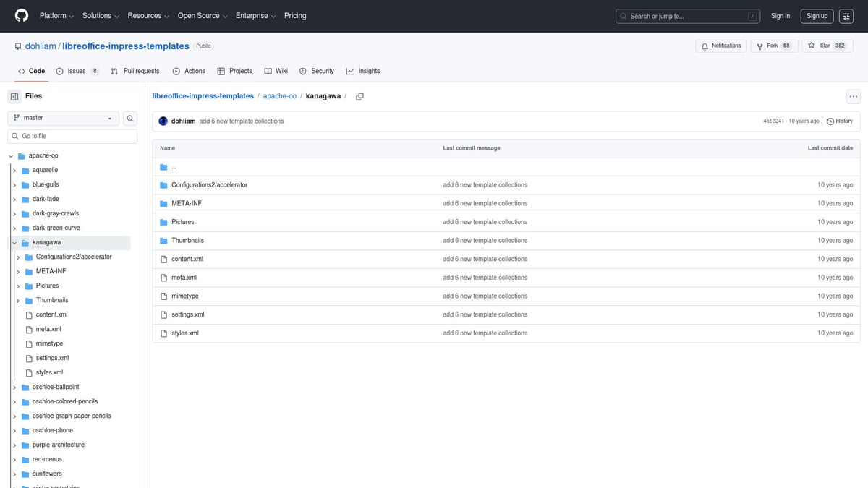Click the dohliam owner link in header
The width and height of the screenshot is (868, 488).
pos(41,46)
